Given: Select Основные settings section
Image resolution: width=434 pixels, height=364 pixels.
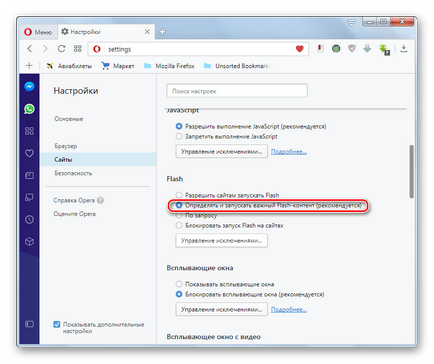Looking at the screenshot, I should pyautogui.click(x=69, y=119).
